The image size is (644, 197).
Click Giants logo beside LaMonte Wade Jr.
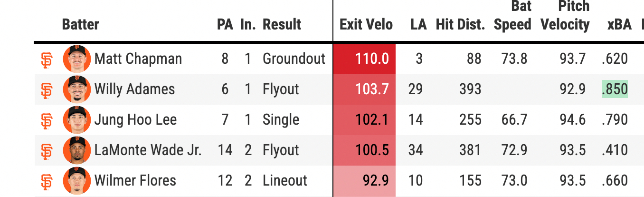pyautogui.click(x=47, y=150)
